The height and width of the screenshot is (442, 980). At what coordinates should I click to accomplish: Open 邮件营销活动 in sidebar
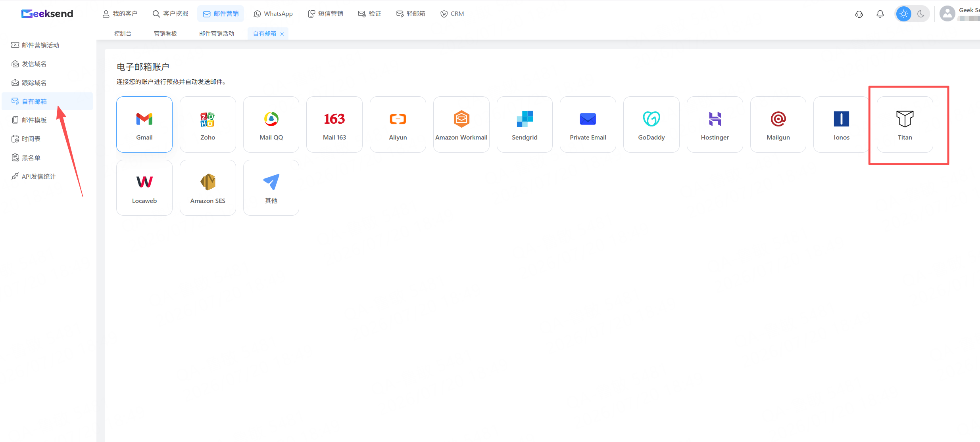tap(47, 45)
